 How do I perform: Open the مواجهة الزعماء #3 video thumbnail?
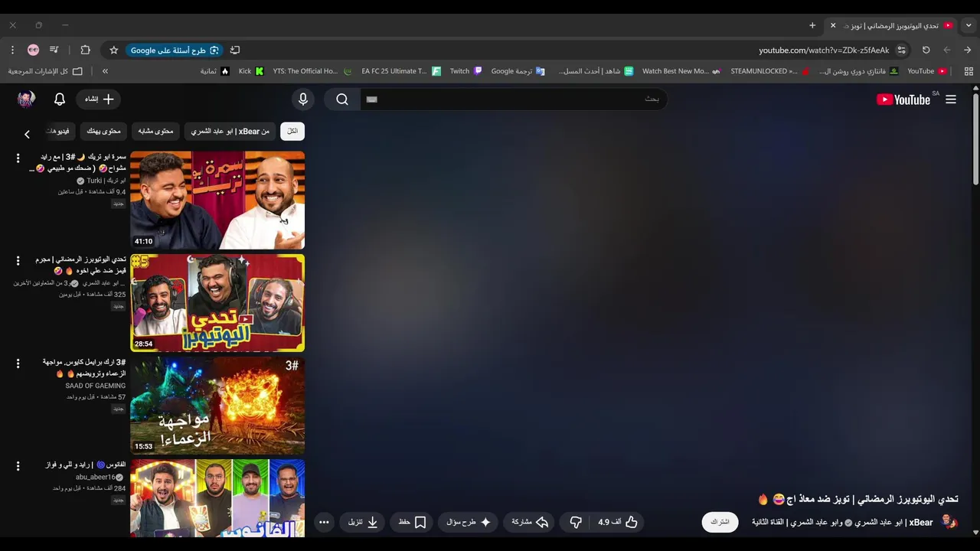pos(217,406)
